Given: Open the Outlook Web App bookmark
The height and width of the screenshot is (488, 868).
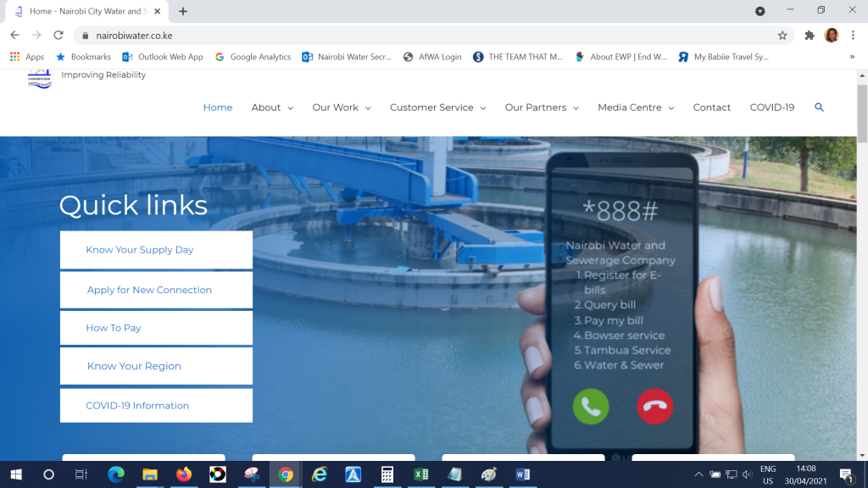Looking at the screenshot, I should 163,57.
